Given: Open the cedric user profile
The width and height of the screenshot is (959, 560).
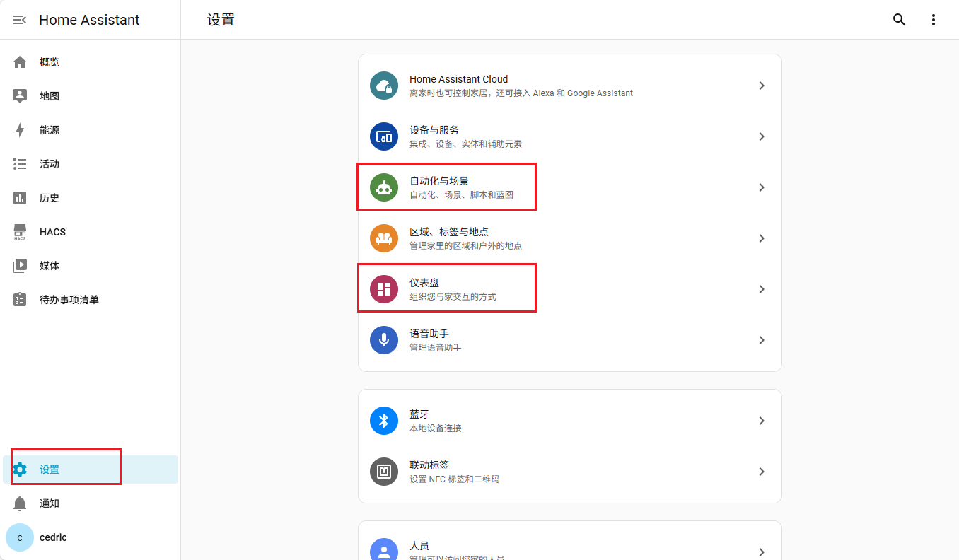Looking at the screenshot, I should [53, 537].
